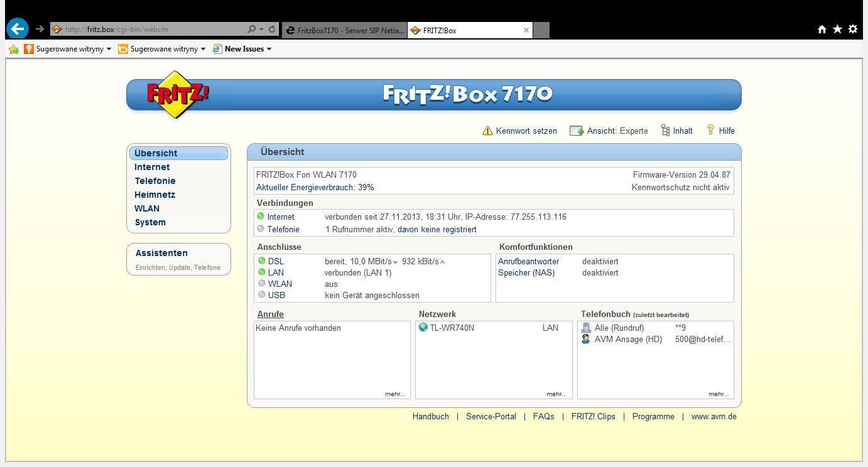Click green status LED beside Internet
The height and width of the screenshot is (467, 868).
(x=261, y=216)
